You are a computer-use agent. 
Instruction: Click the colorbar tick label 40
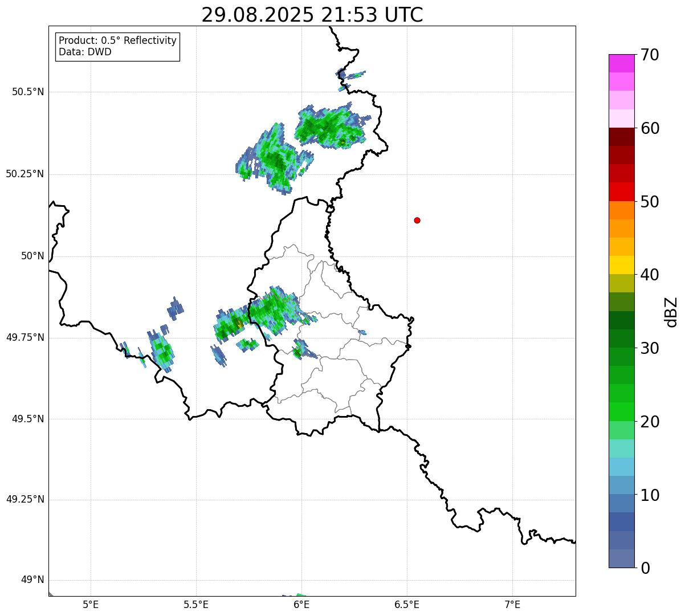point(650,275)
